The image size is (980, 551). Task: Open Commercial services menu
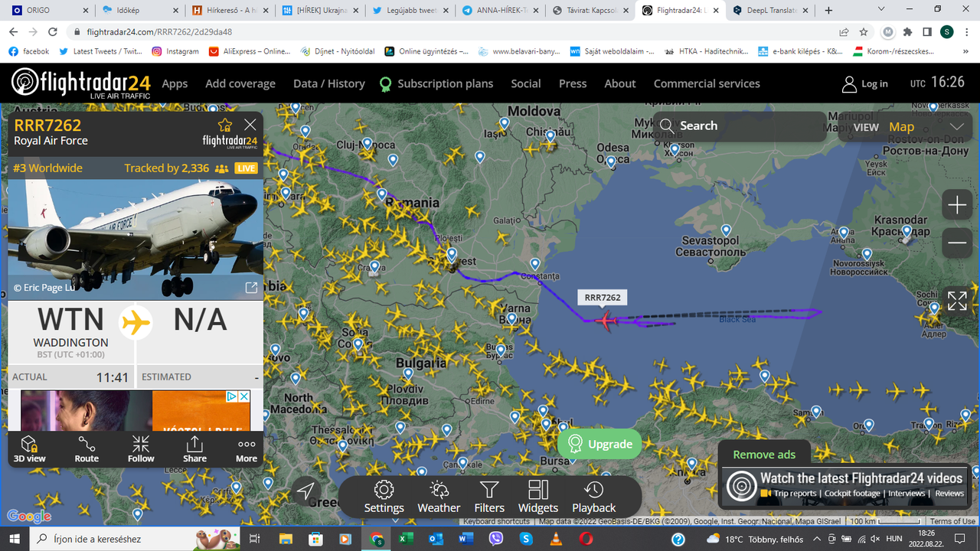coord(707,83)
